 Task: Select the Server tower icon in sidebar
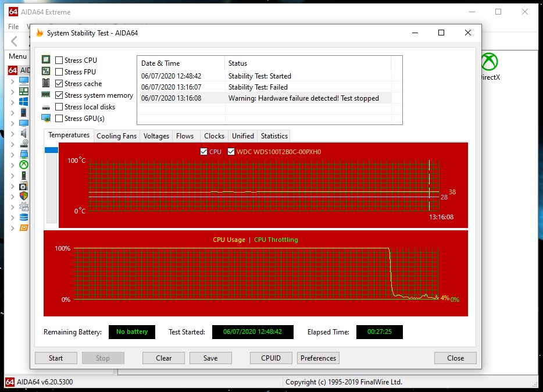pos(24,112)
